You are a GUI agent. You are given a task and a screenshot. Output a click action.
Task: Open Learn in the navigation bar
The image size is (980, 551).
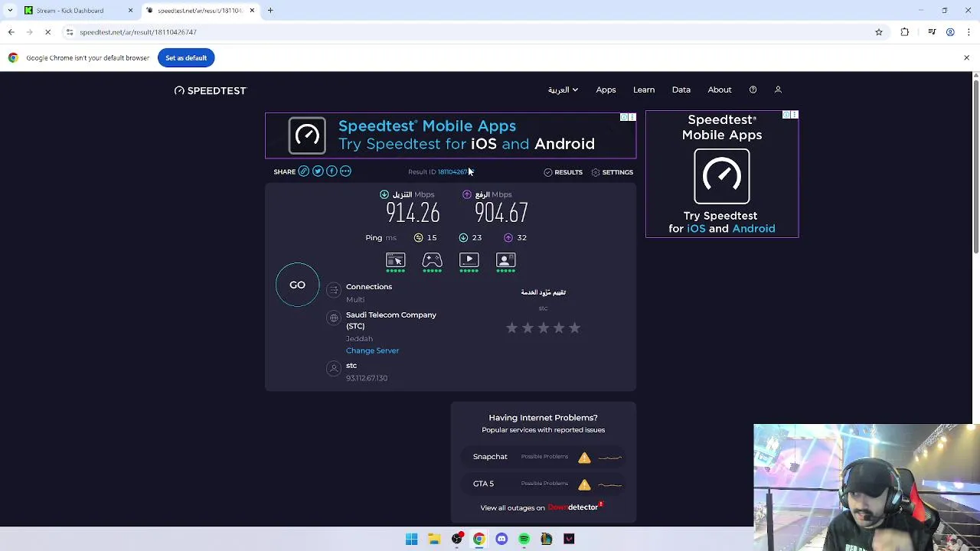click(x=644, y=90)
